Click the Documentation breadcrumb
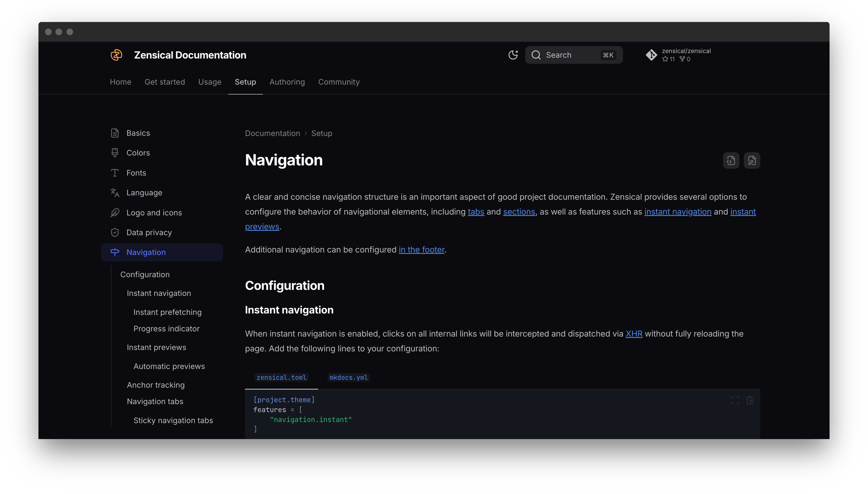Screen dimensions: 868x494 [272, 133]
